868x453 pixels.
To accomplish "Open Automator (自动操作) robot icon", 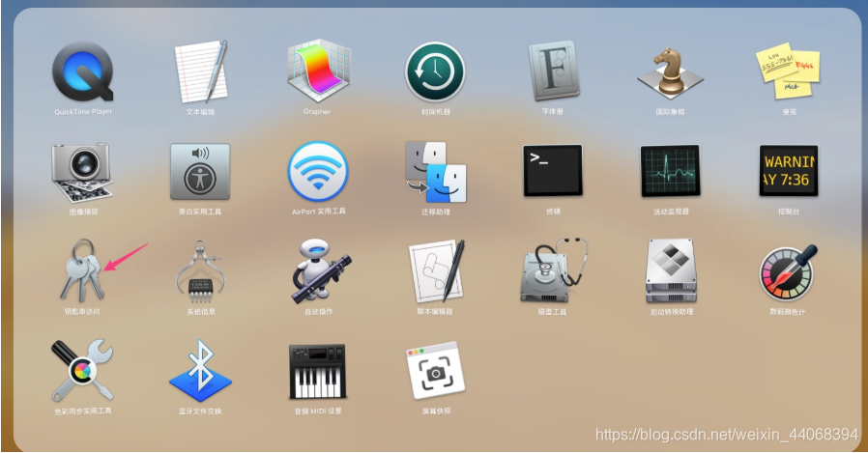I will pyautogui.click(x=321, y=271).
